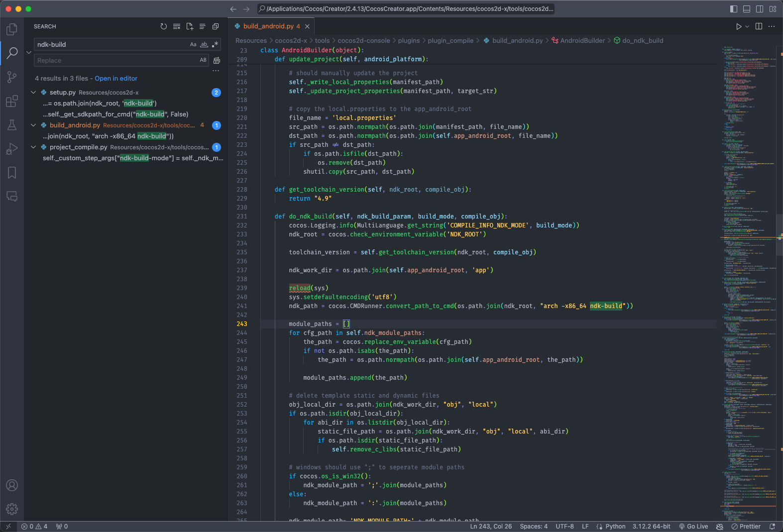Toggle Use Regular Expression in search
783x532 pixels.
(x=215, y=45)
